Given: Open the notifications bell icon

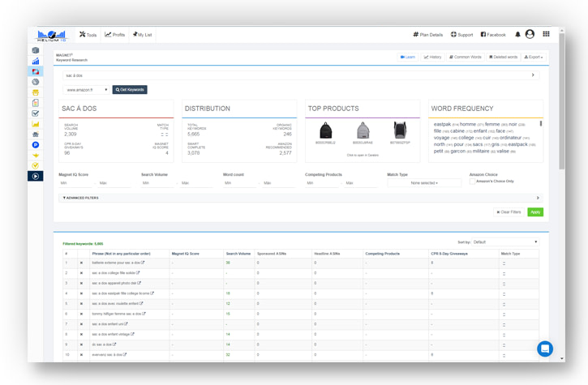Looking at the screenshot, I should coord(517,35).
